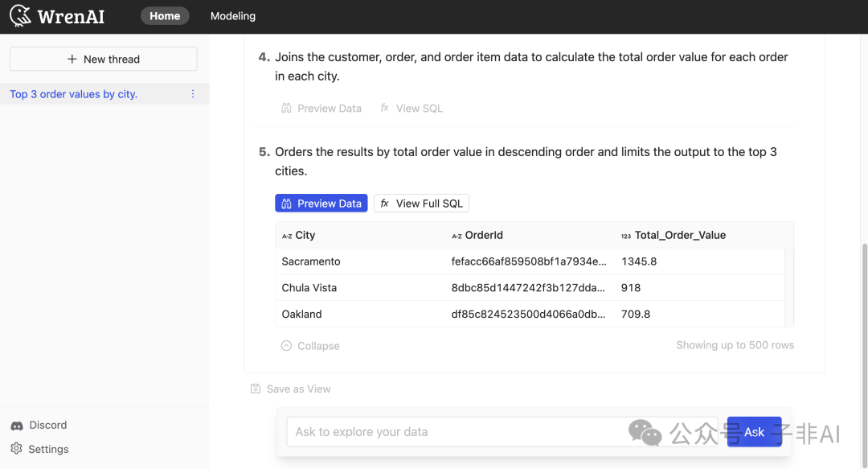This screenshot has width=868, height=469.
Task: Click the Ask to explore input field
Action: tap(458, 432)
